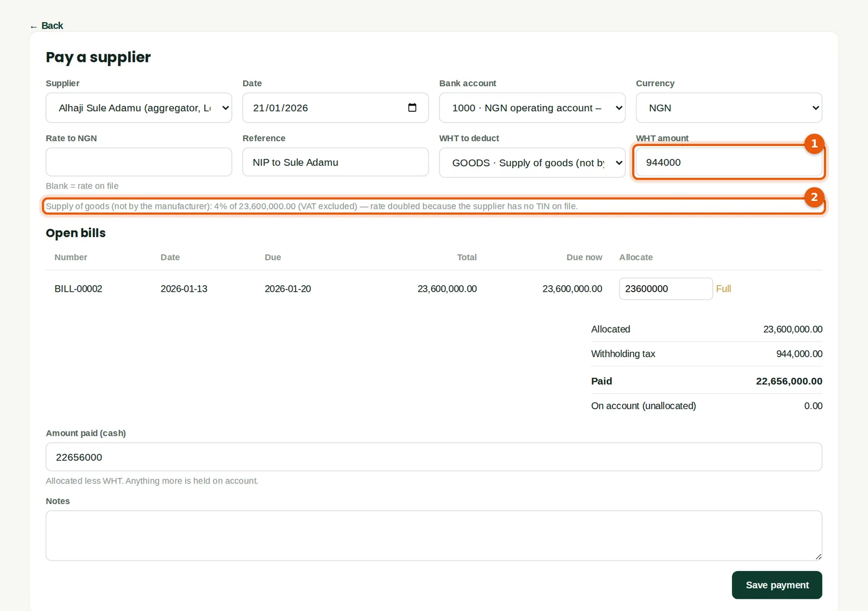
Task: Grab the Notes textarea resize handle
Action: coord(818,556)
